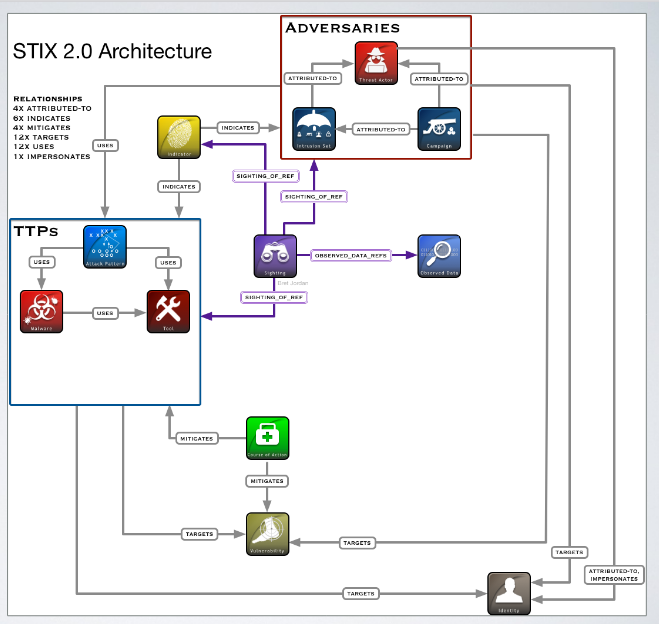Select the Tool hammer-and-wrench icon
The width and height of the screenshot is (659, 624).
click(168, 312)
